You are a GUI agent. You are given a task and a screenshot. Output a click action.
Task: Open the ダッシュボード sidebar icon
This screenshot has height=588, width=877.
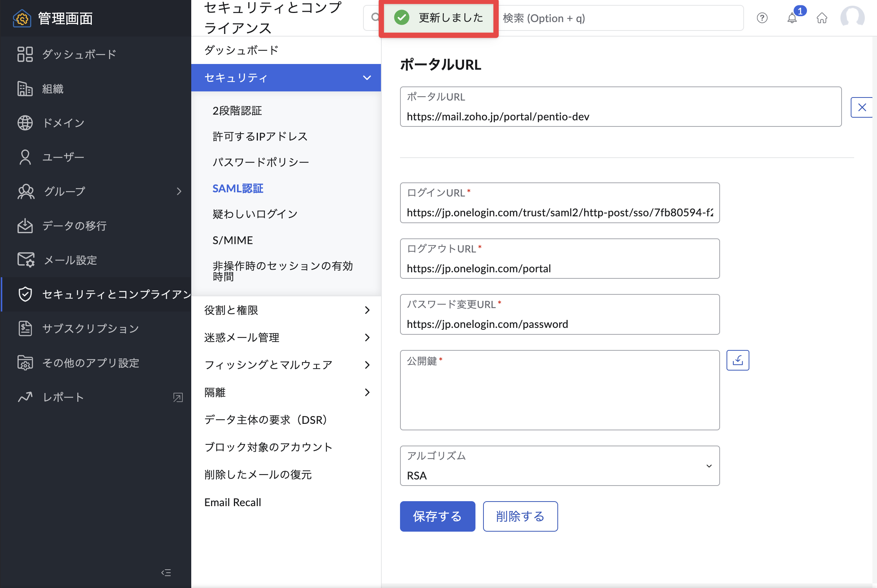pos(25,54)
